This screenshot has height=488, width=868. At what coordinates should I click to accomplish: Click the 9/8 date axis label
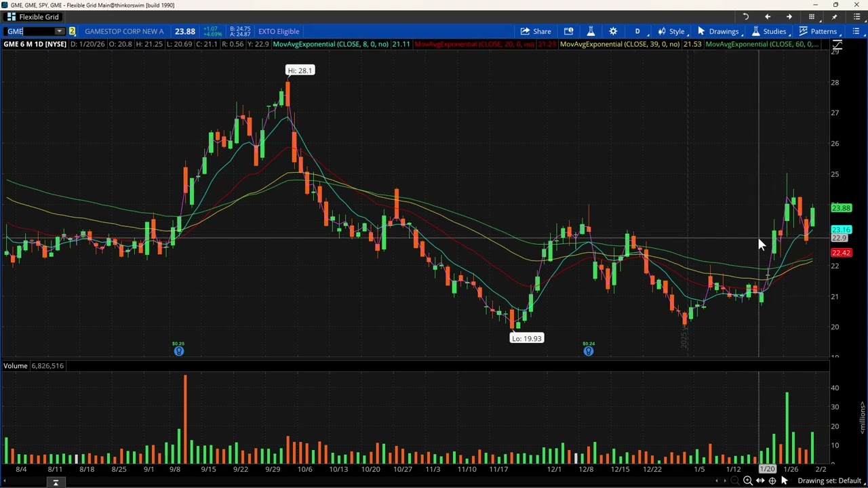coord(175,469)
